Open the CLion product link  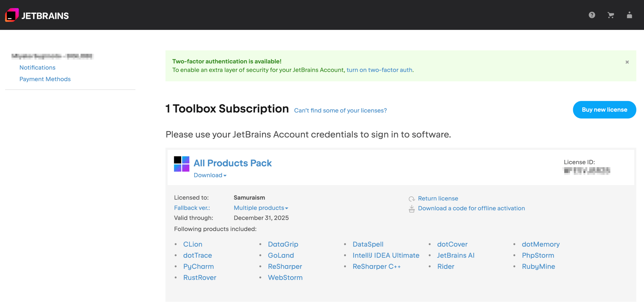pos(193,244)
